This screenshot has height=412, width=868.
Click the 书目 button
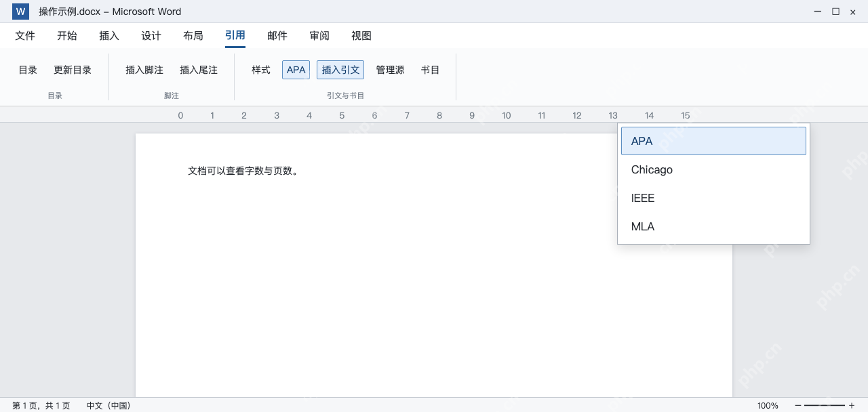pos(430,70)
